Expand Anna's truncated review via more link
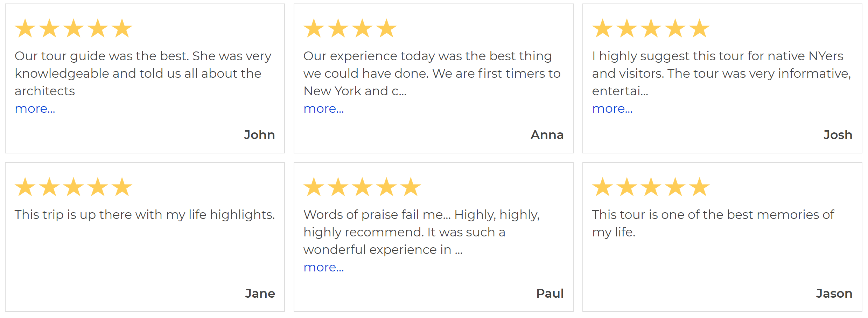Screen dimensions: 868x318 [x=324, y=109]
